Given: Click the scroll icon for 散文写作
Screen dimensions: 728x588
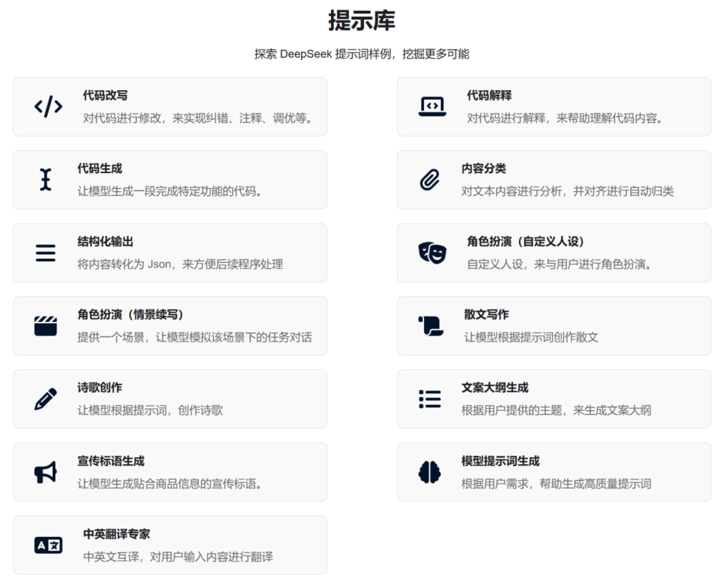Looking at the screenshot, I should (431, 326).
